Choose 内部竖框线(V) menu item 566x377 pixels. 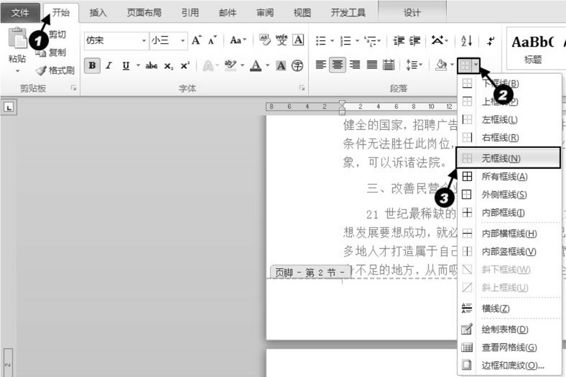click(x=509, y=251)
